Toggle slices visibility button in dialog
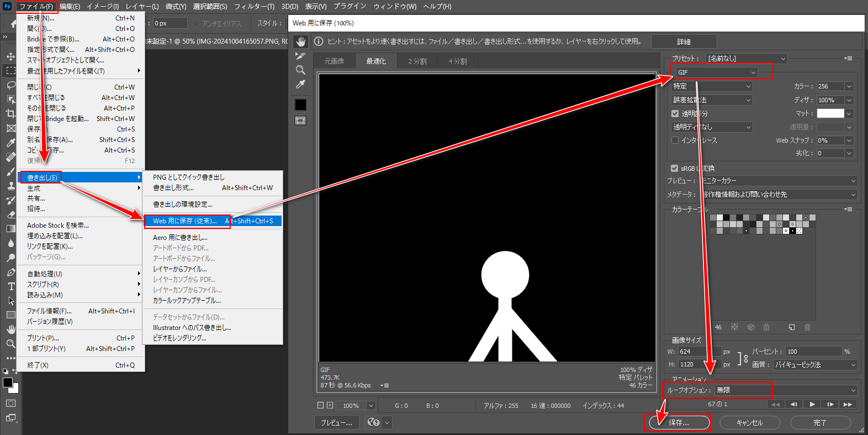868x435 pixels. click(300, 120)
